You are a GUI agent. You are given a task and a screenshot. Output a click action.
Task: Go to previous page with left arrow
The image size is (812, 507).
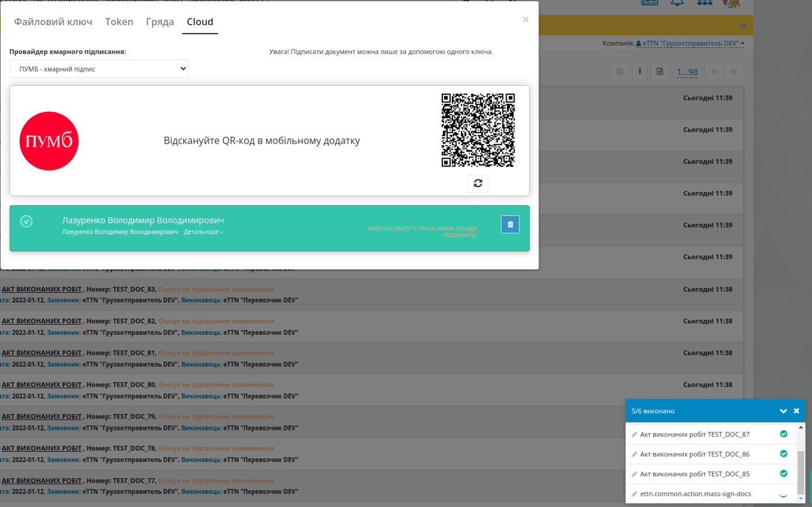(715, 72)
